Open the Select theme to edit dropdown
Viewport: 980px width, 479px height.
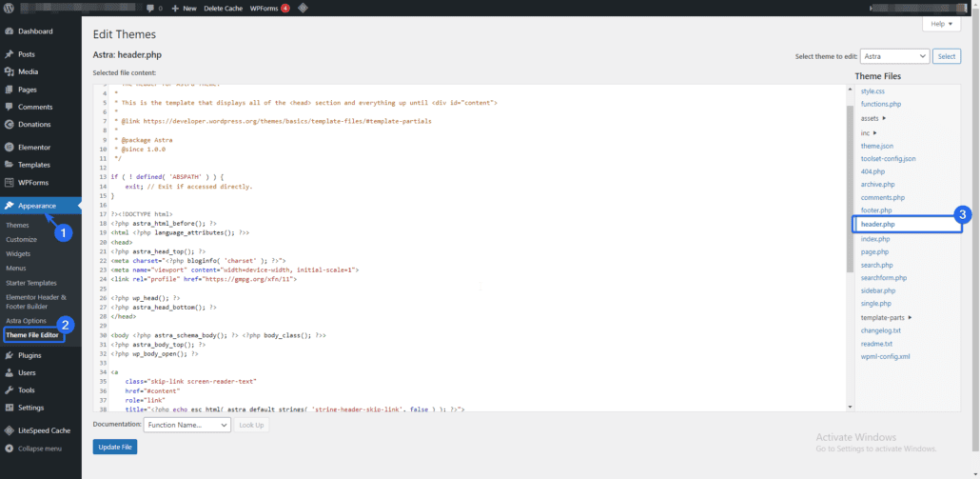(x=894, y=56)
